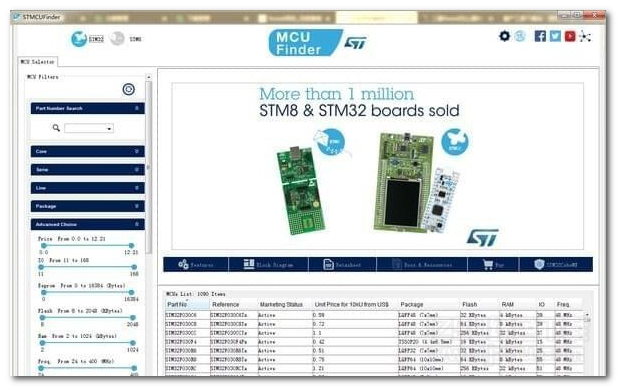This screenshot has height=387, width=617.
Task: Click the ST community network icon
Action: point(585,36)
